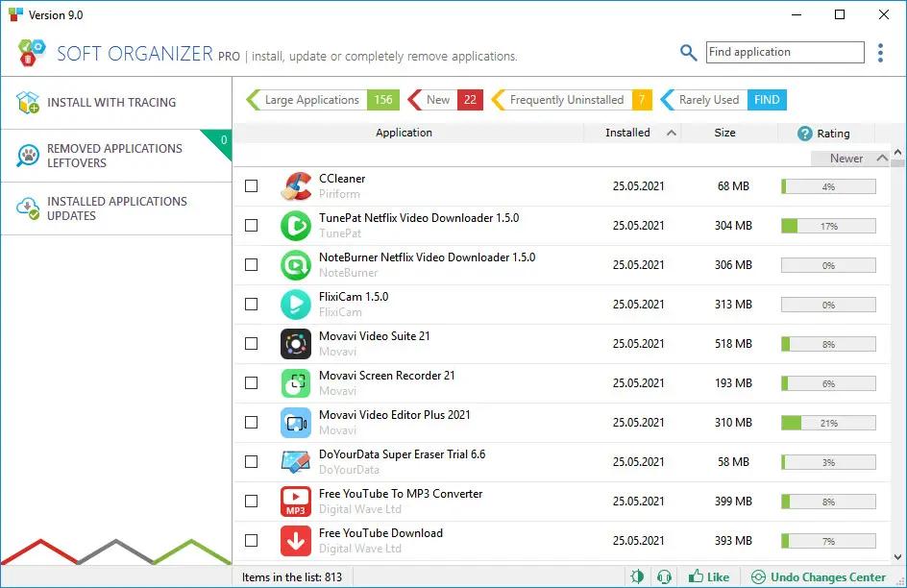This screenshot has height=588, width=907.
Task: Click the FlixiCam app icon
Action: (x=295, y=305)
